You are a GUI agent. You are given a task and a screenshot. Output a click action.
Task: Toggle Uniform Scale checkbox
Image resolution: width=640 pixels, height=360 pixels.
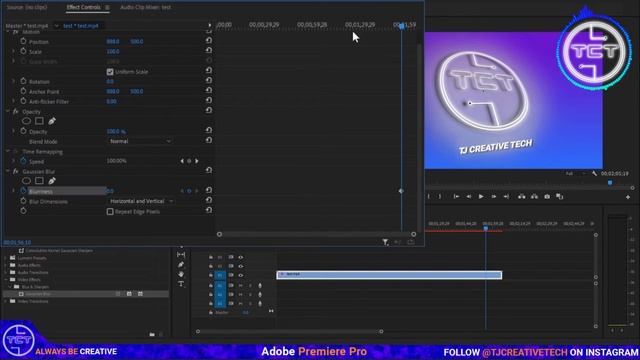pyautogui.click(x=110, y=72)
